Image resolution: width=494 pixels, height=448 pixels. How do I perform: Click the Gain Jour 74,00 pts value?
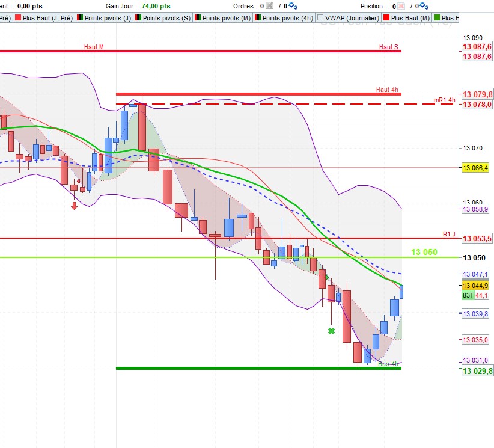[156, 6]
